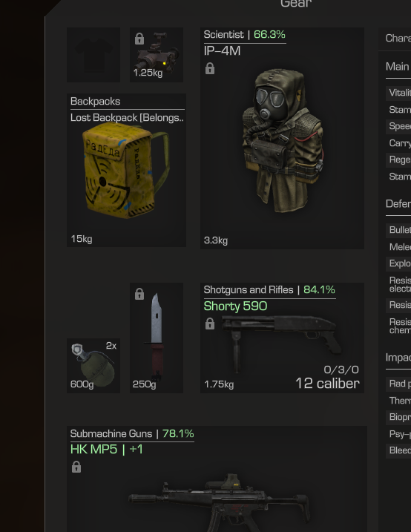Select the yellow Lost Backpack item
Viewport: 411px width, 532px height.
click(126, 171)
